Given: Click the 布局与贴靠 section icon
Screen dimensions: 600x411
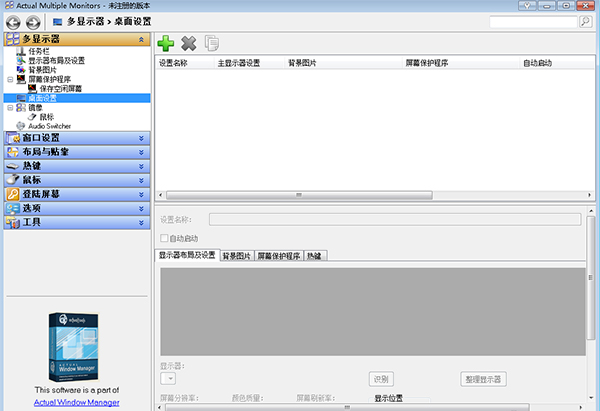Looking at the screenshot, I should (x=13, y=152).
